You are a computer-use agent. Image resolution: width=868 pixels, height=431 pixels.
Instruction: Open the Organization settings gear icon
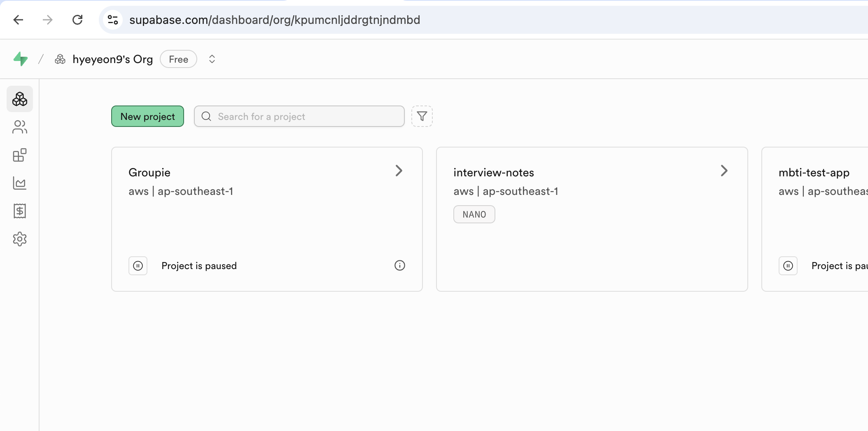20,239
